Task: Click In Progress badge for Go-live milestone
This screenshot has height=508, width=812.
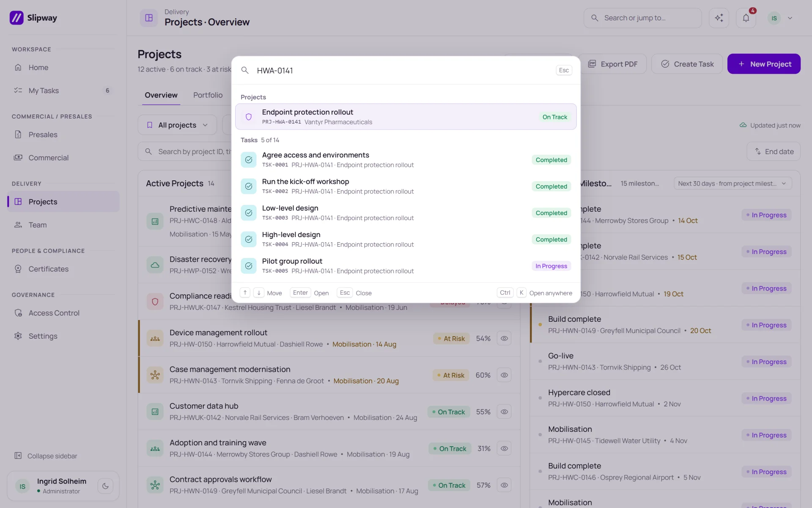Action: click(x=766, y=362)
